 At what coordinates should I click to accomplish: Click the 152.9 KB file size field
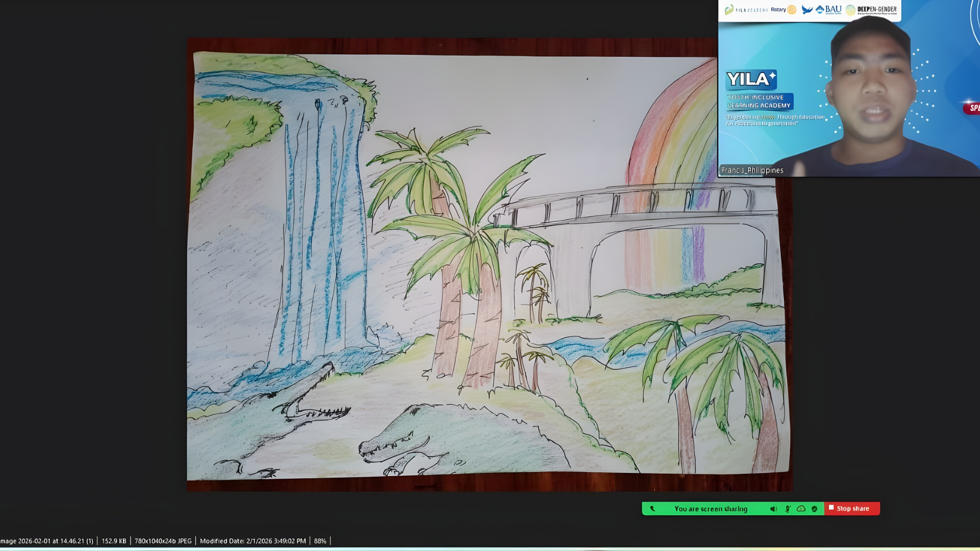[x=114, y=541]
